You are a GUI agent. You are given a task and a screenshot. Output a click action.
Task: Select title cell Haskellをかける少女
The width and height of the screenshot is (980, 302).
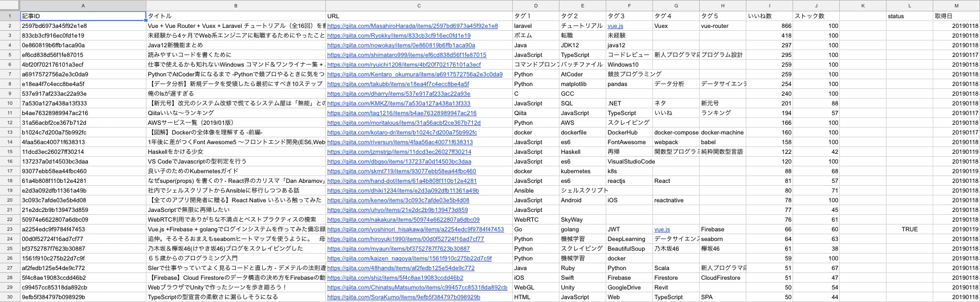coord(236,152)
